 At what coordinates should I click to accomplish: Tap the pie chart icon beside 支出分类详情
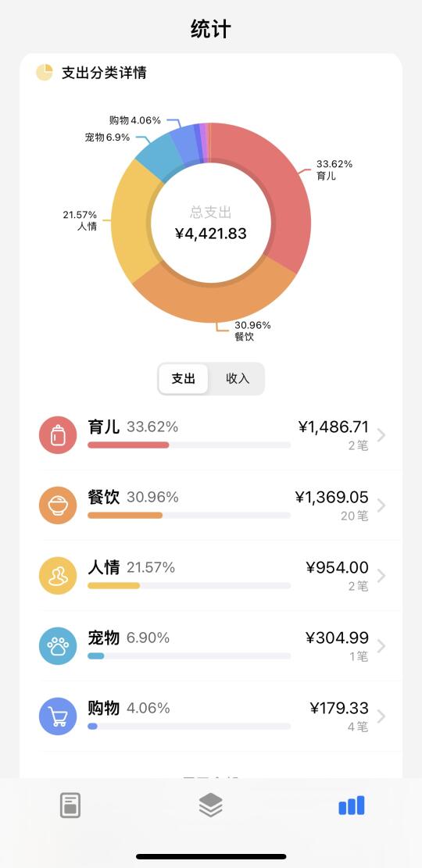[45, 73]
